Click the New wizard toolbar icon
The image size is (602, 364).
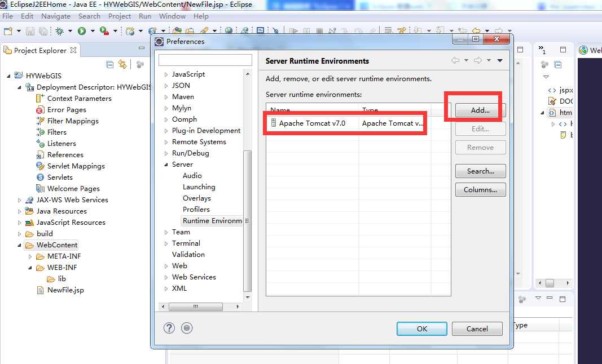[8, 31]
